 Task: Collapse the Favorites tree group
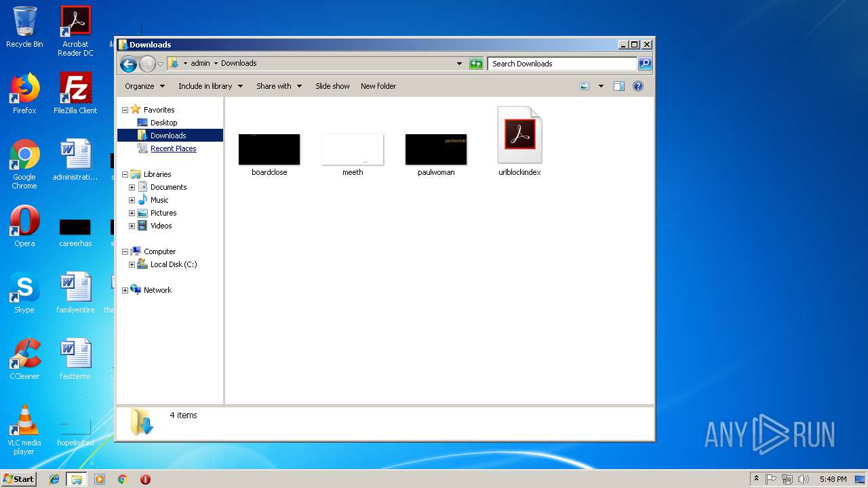tap(125, 110)
